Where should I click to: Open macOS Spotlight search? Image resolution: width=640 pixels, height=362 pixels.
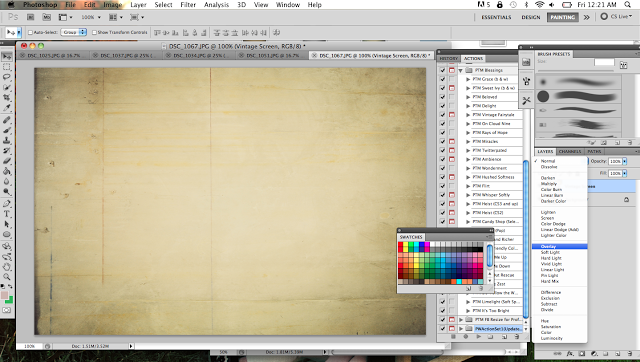(x=627, y=4)
